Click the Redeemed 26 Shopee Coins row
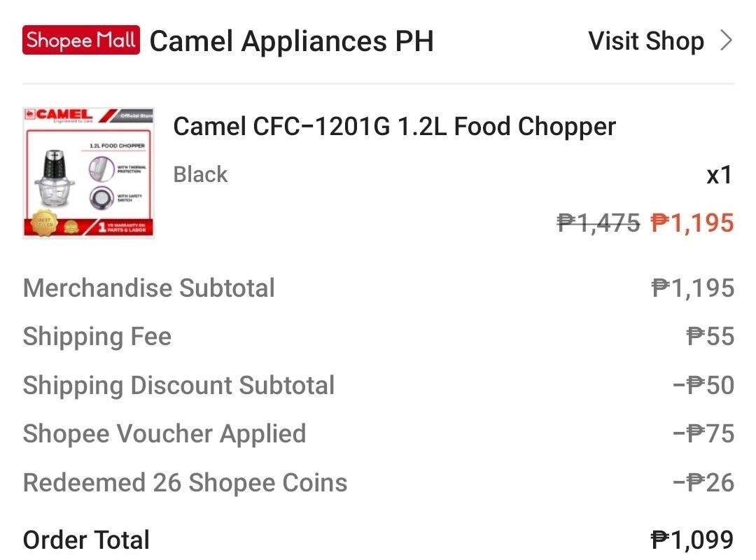The image size is (756, 560). pos(184,482)
